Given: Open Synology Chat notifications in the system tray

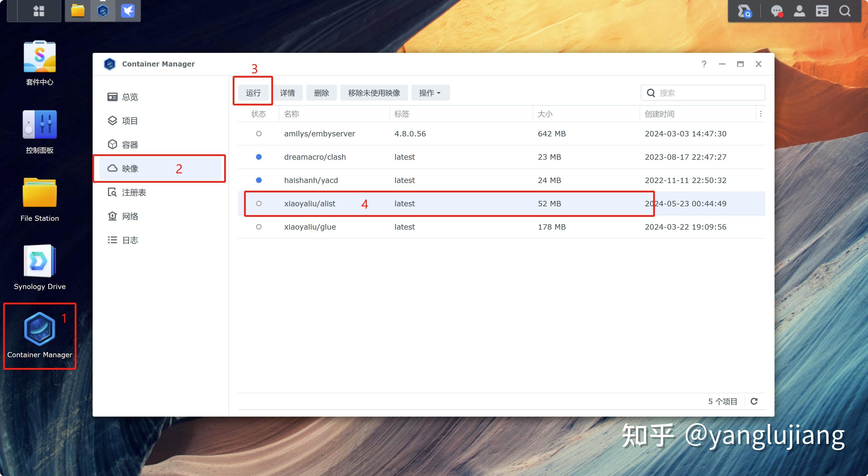Looking at the screenshot, I should point(777,11).
